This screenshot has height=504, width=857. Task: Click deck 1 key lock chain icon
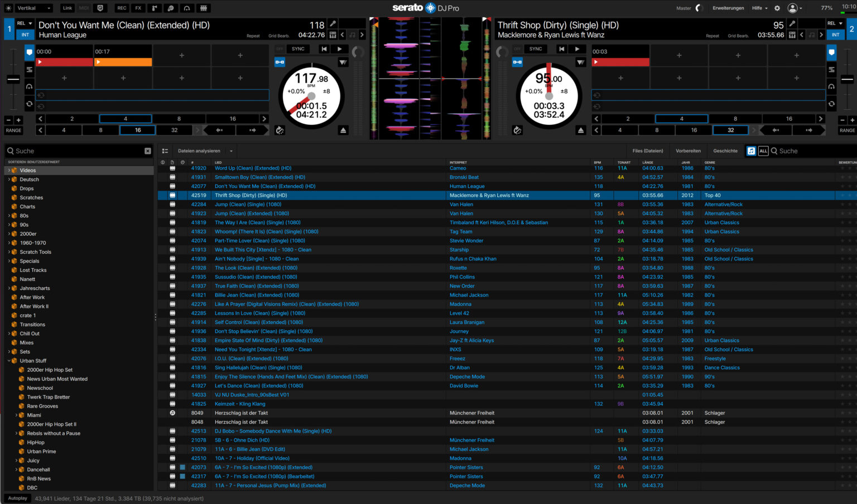(280, 62)
